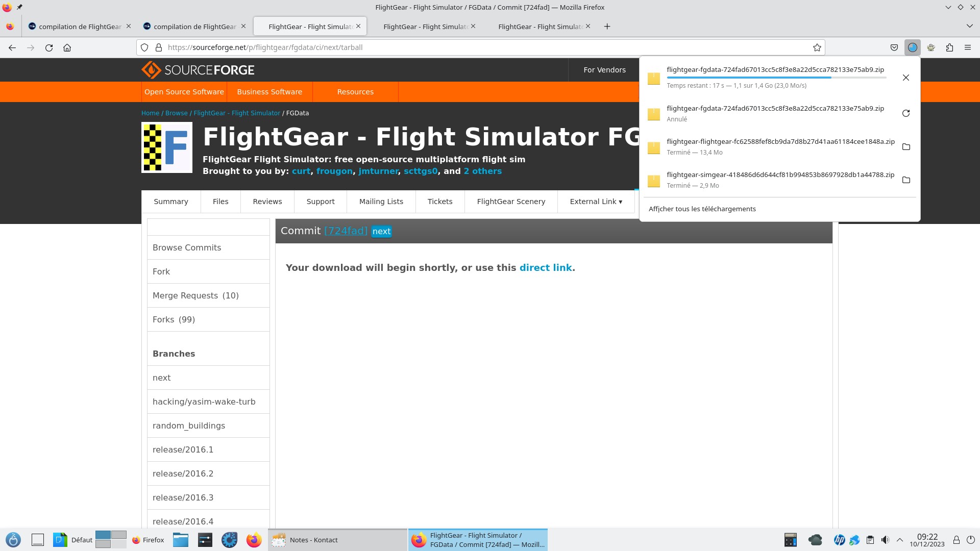Click 2 others contributors link

pos(482,171)
